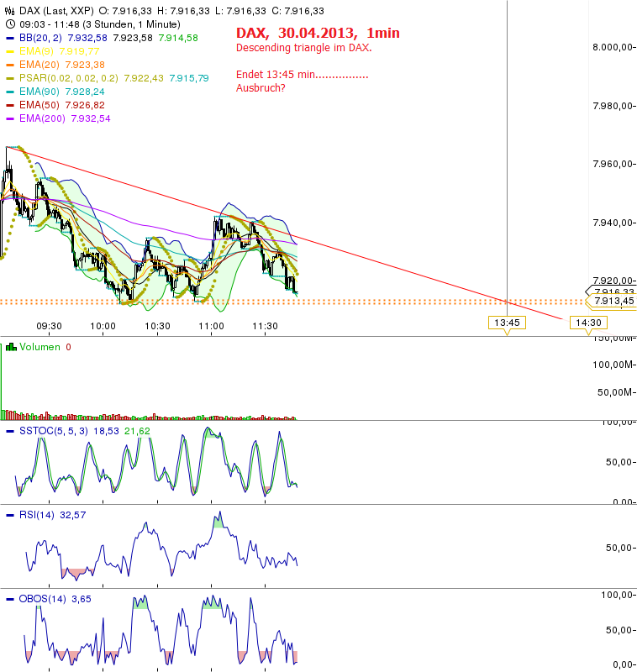Click the green bar icon beside Volumen

click(11, 347)
